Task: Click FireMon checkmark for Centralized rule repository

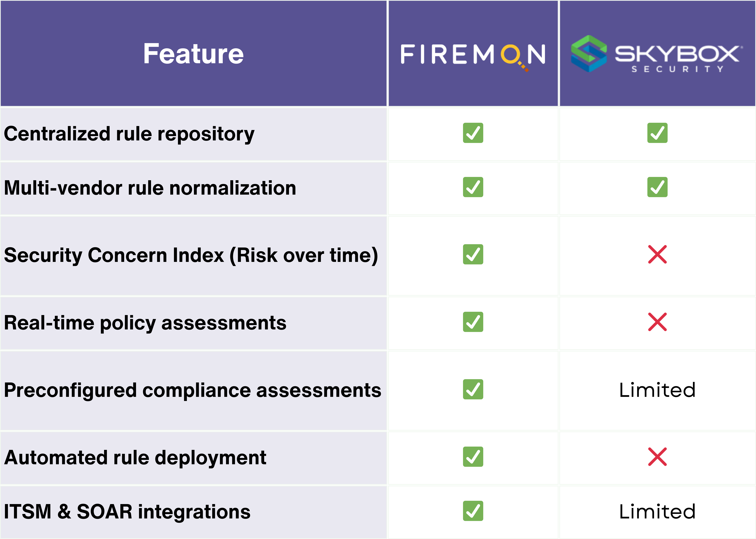Action: pyautogui.click(x=473, y=133)
